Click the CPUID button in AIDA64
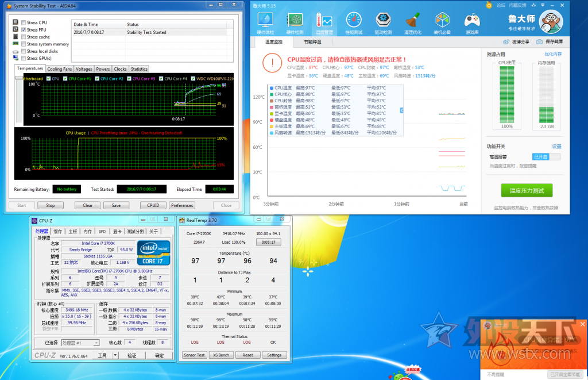Image resolution: width=588 pixels, height=380 pixels. 153,205
